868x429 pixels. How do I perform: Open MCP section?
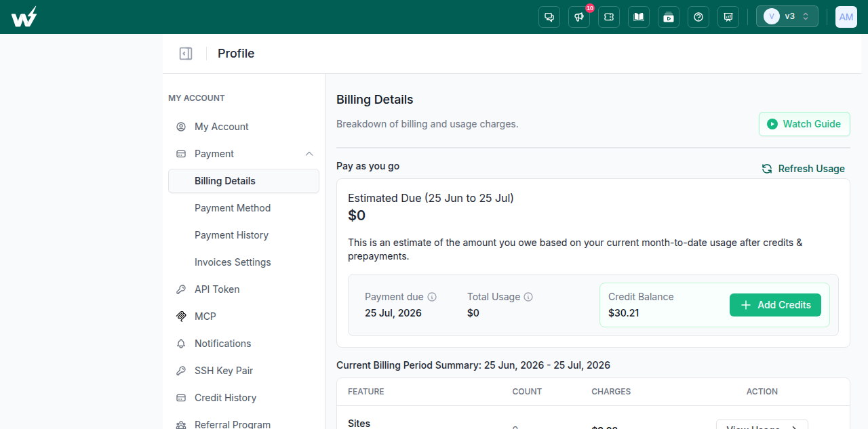(x=243, y=316)
